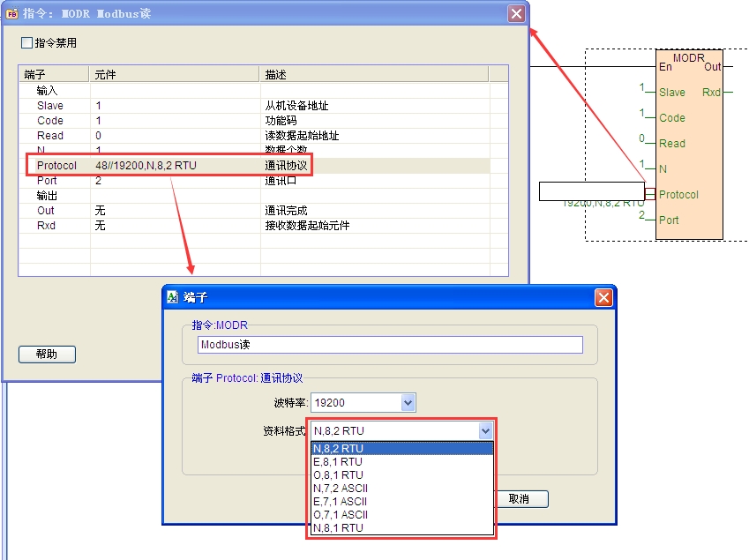Click the 取消 cancel button
The width and height of the screenshot is (749, 560).
(520, 499)
